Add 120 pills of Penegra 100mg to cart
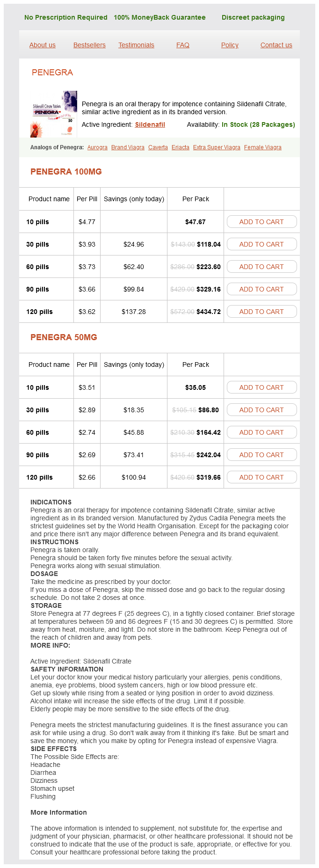 261,312
